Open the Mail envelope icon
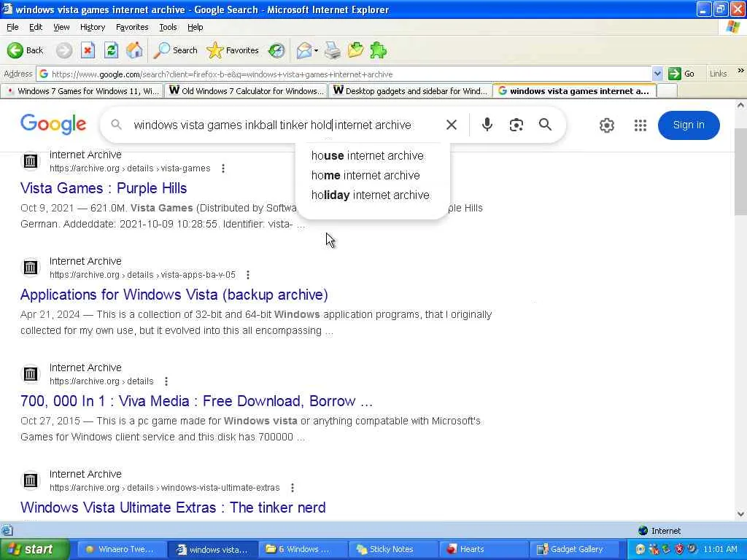747x560 pixels. tap(303, 50)
